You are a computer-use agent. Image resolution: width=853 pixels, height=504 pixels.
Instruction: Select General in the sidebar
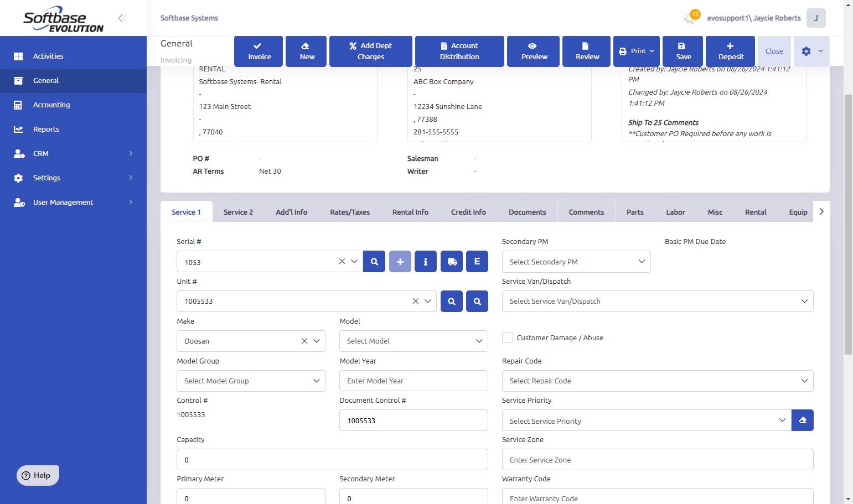tap(73, 80)
